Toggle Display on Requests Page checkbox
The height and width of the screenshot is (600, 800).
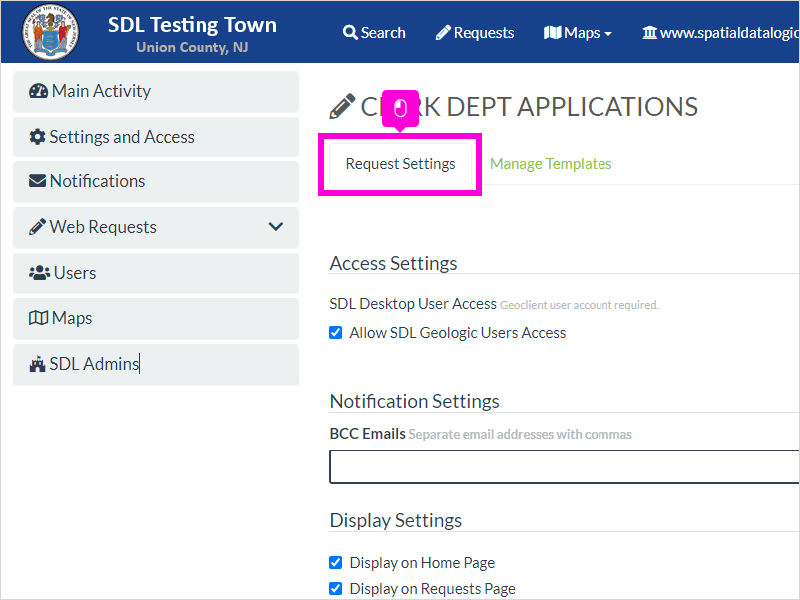[x=336, y=588]
